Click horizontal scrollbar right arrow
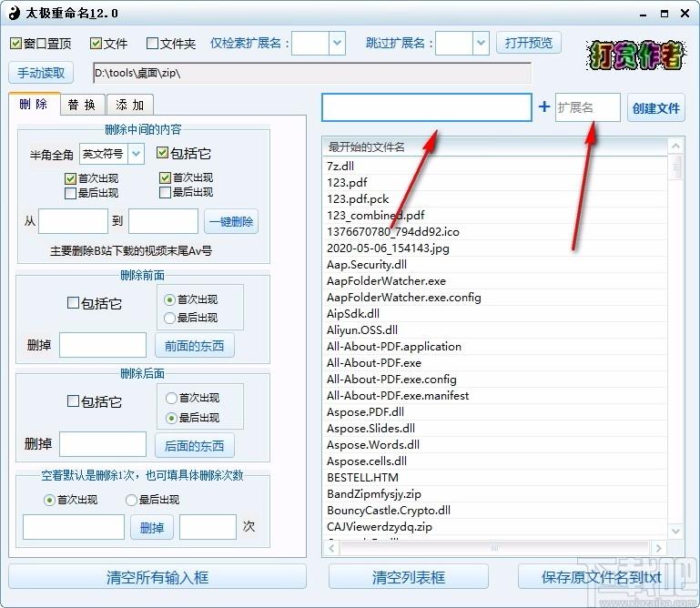 [x=658, y=548]
